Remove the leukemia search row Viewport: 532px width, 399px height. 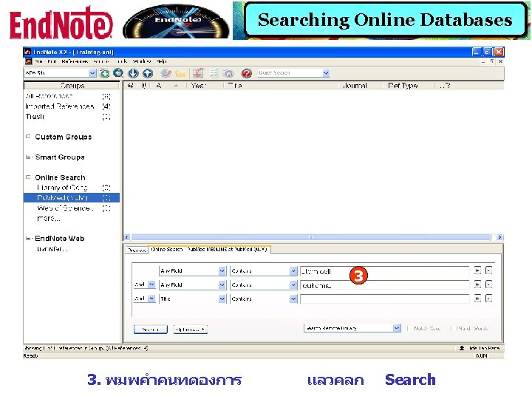click(488, 284)
